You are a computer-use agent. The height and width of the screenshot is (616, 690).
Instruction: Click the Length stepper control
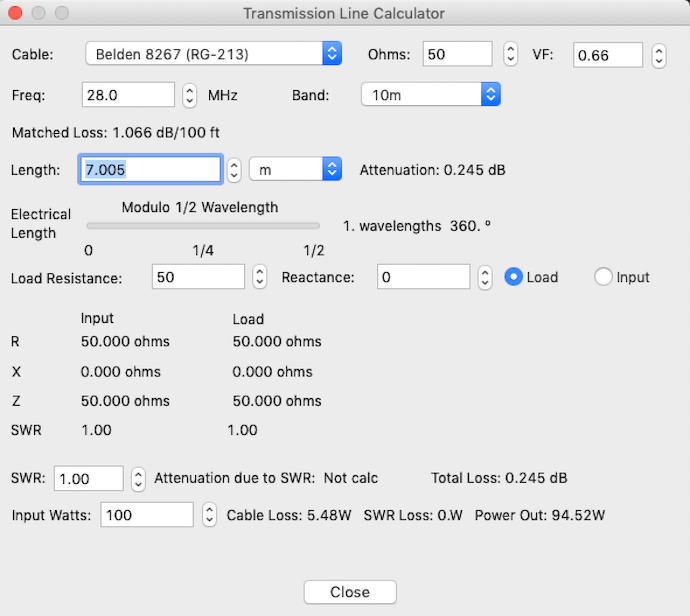coord(234,170)
